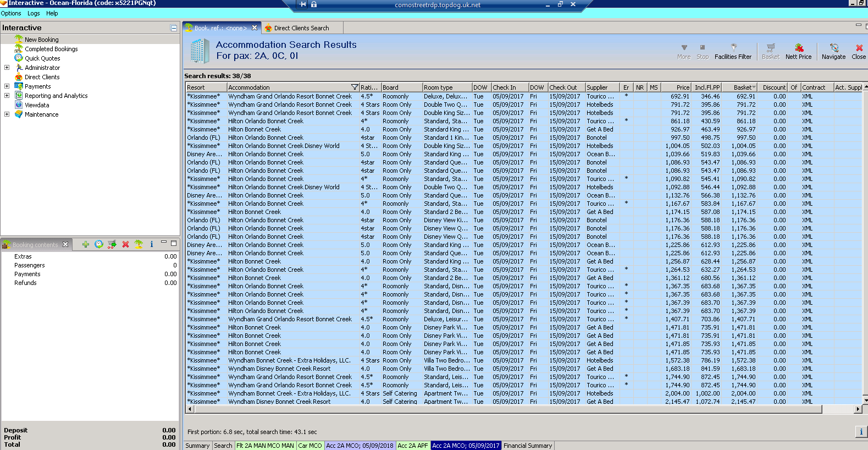The width and height of the screenshot is (868, 450).
Task: Sort results by Supplier column header
Action: tap(602, 87)
